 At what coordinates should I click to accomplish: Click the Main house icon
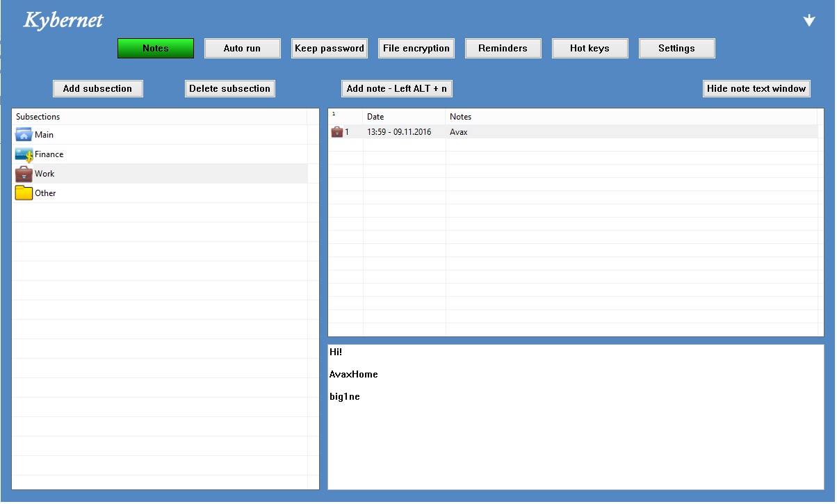point(24,135)
